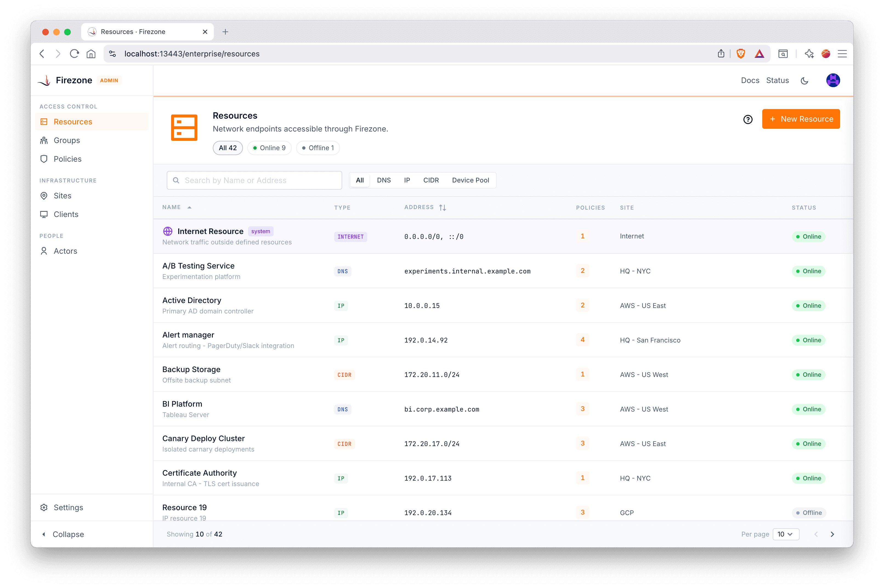Open the Actors page under People
884x588 pixels.
(x=66, y=250)
